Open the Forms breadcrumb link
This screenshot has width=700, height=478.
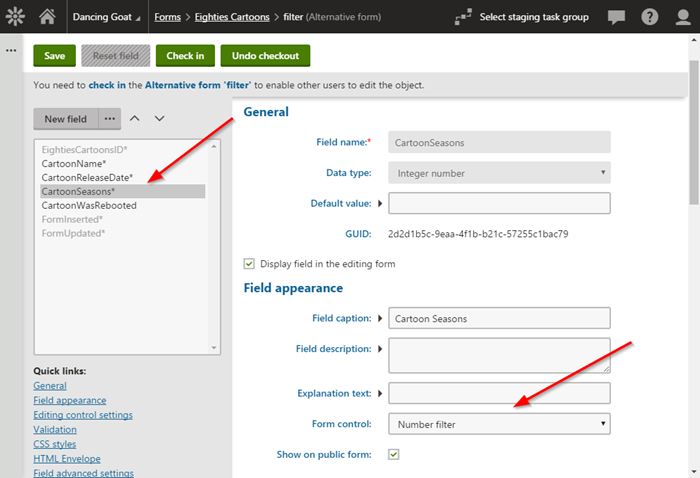tap(167, 17)
